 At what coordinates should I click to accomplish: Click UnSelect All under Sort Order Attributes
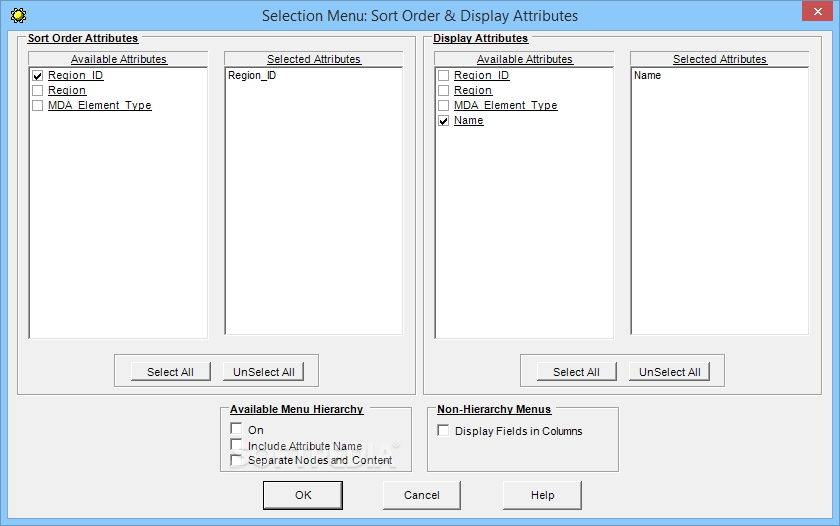click(264, 372)
